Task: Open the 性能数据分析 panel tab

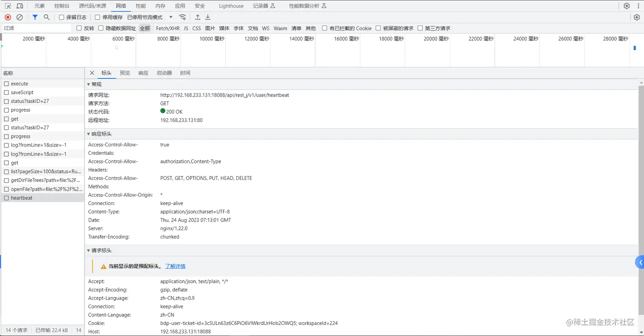Action: pos(308,6)
